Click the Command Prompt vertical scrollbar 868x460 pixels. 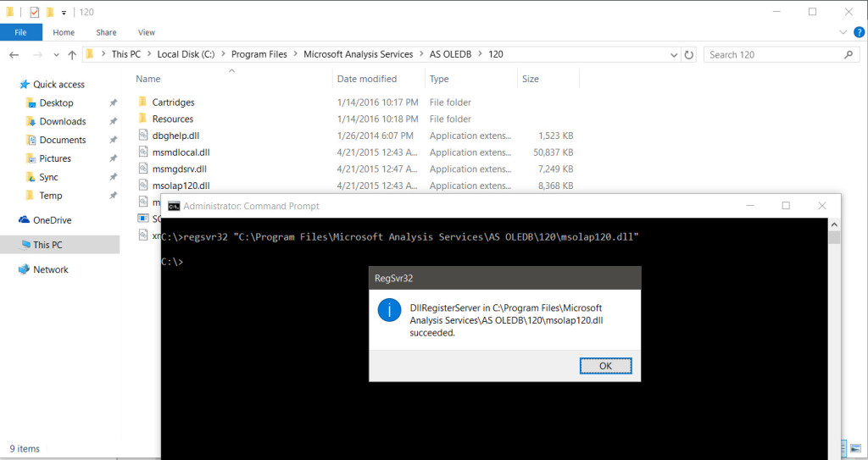point(834,339)
